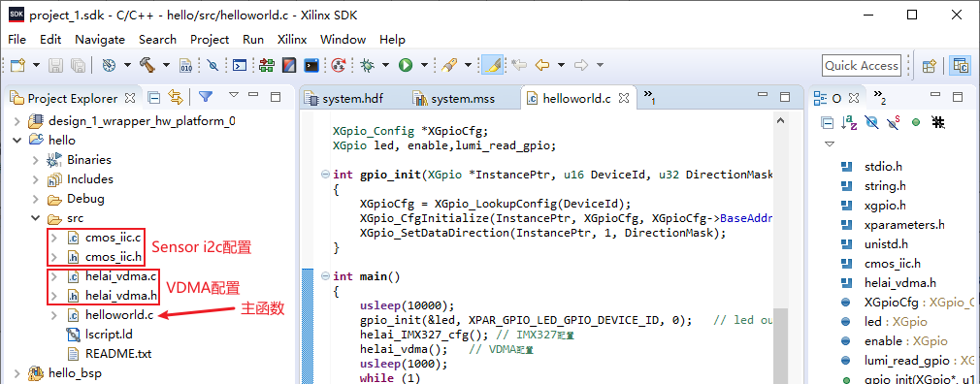980x384 pixels.
Task: Collapse the src folder
Action: (36, 218)
